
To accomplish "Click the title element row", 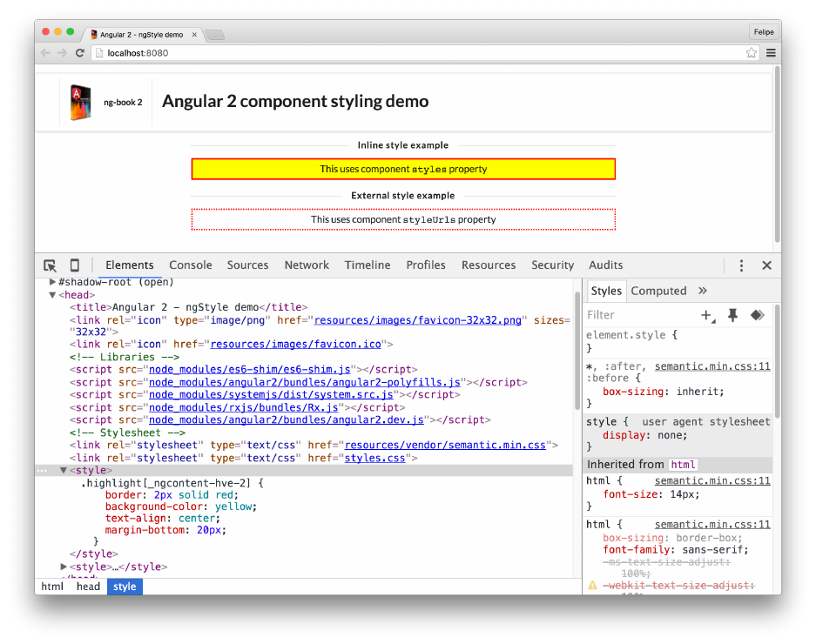I will click(x=188, y=307).
